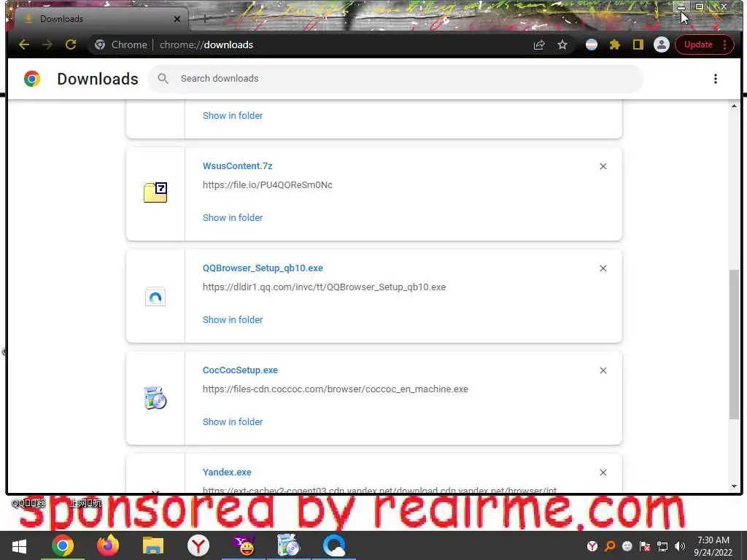Open the Extensions puzzle piece menu
The image size is (747, 560).
tap(614, 44)
